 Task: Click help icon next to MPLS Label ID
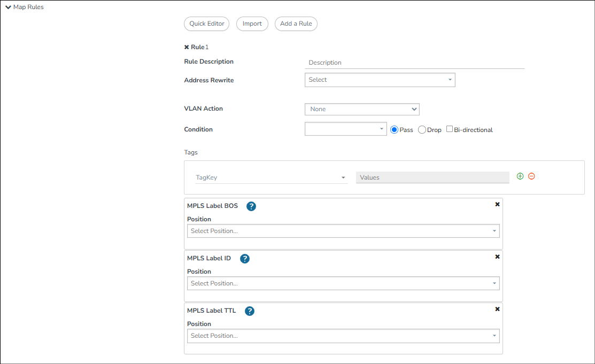(245, 259)
